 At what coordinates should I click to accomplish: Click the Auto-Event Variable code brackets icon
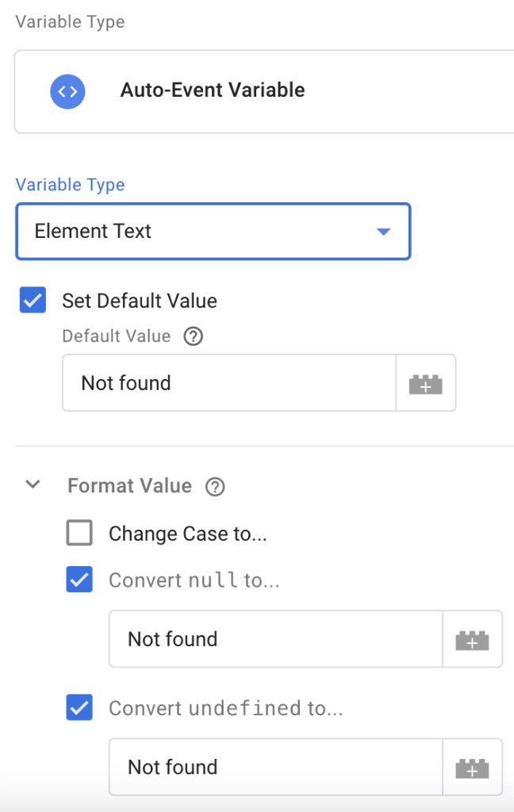tap(67, 91)
